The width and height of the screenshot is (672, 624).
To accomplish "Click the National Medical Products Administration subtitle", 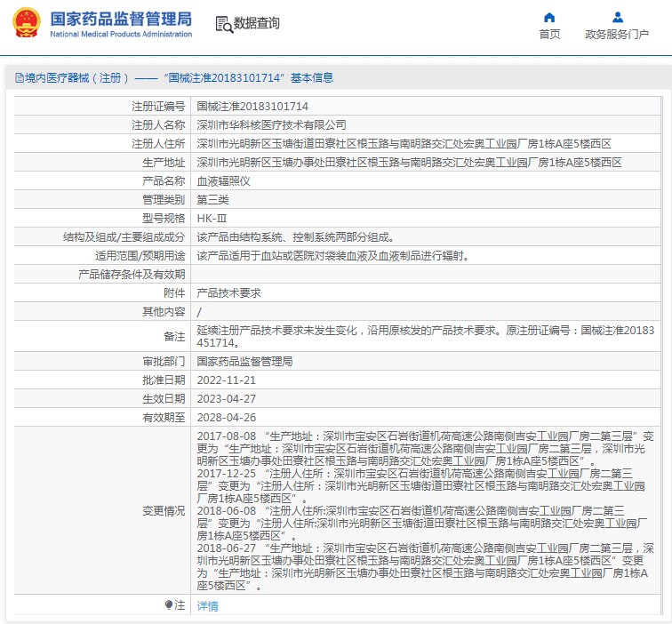I will (121, 34).
